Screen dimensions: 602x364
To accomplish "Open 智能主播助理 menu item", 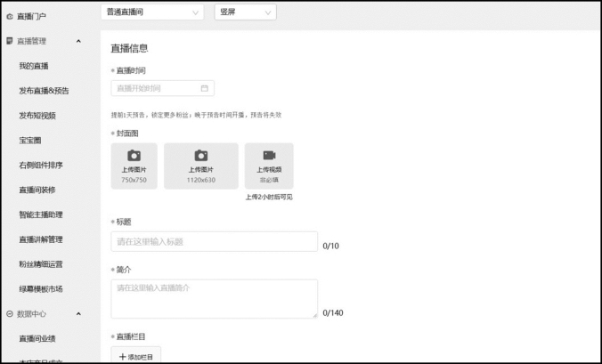I will pyautogui.click(x=41, y=214).
